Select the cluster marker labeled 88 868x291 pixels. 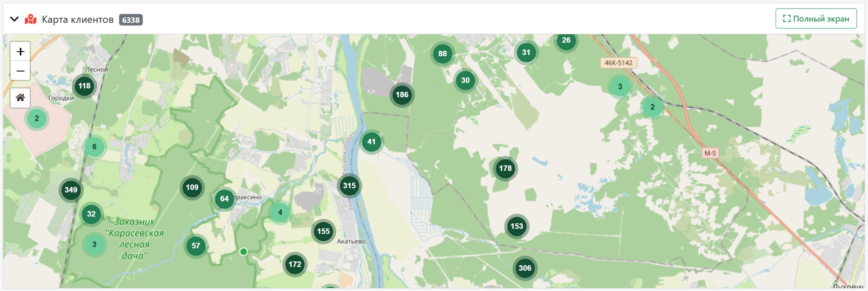[x=443, y=54]
